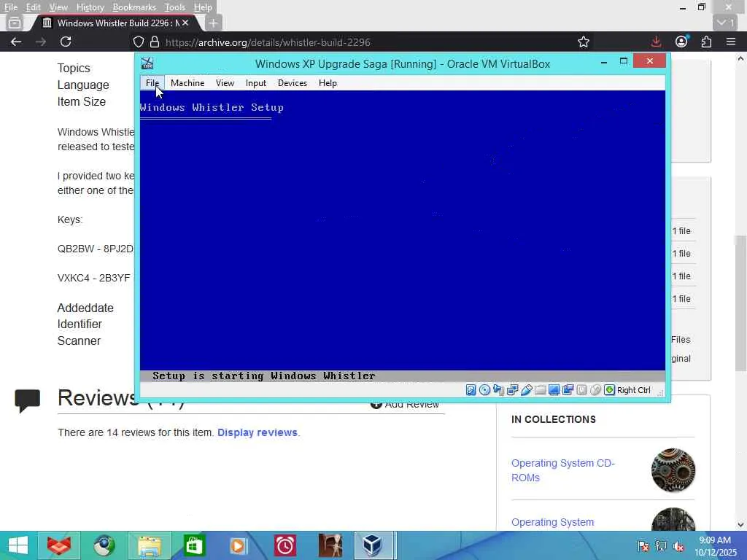Viewport: 747px width, 560px height.
Task: Open the VirtualBox File menu
Action: point(152,83)
